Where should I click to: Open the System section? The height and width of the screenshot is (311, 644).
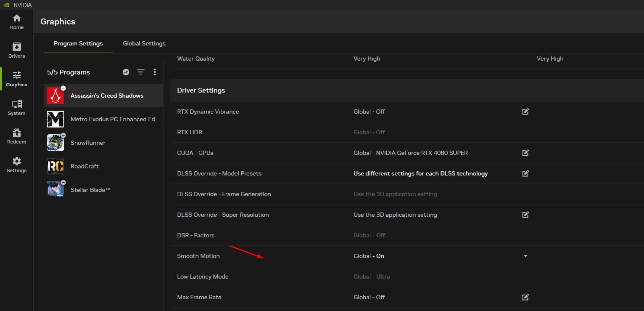pyautogui.click(x=16, y=108)
